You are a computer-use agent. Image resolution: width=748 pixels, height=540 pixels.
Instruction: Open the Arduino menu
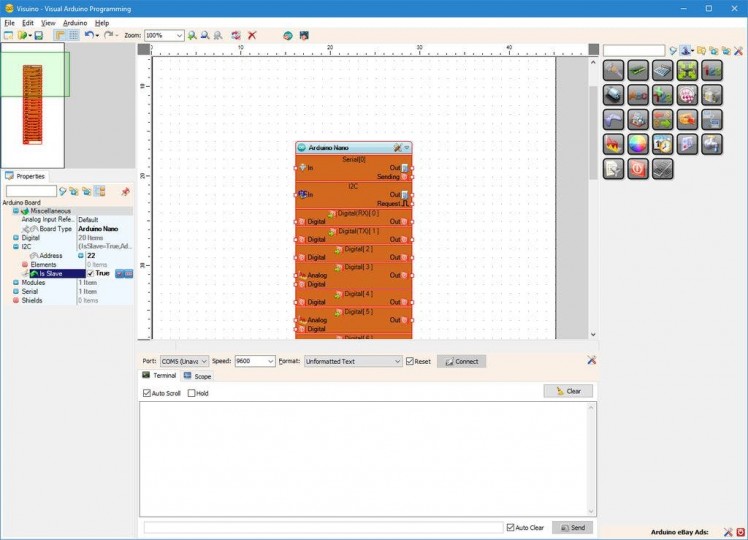click(75, 22)
